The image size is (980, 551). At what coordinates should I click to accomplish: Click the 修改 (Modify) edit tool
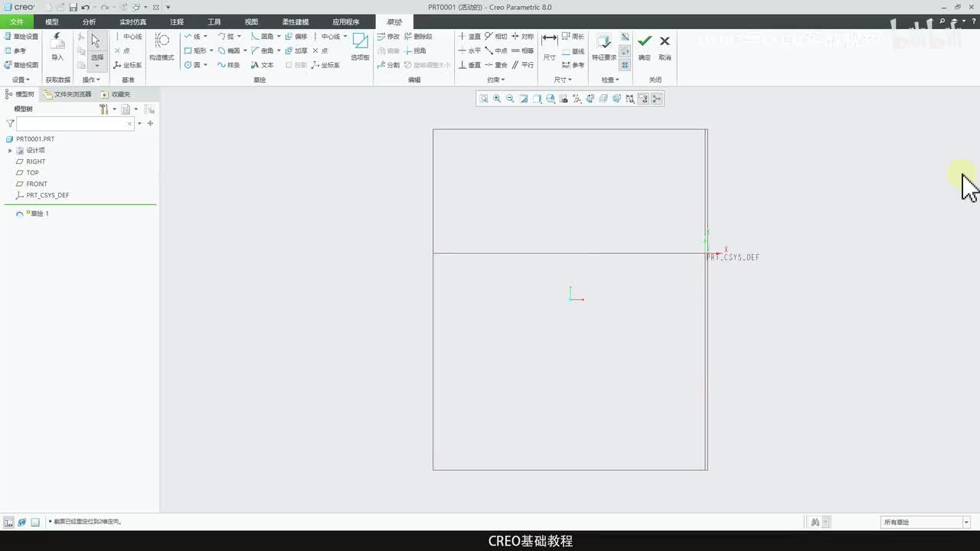click(388, 36)
